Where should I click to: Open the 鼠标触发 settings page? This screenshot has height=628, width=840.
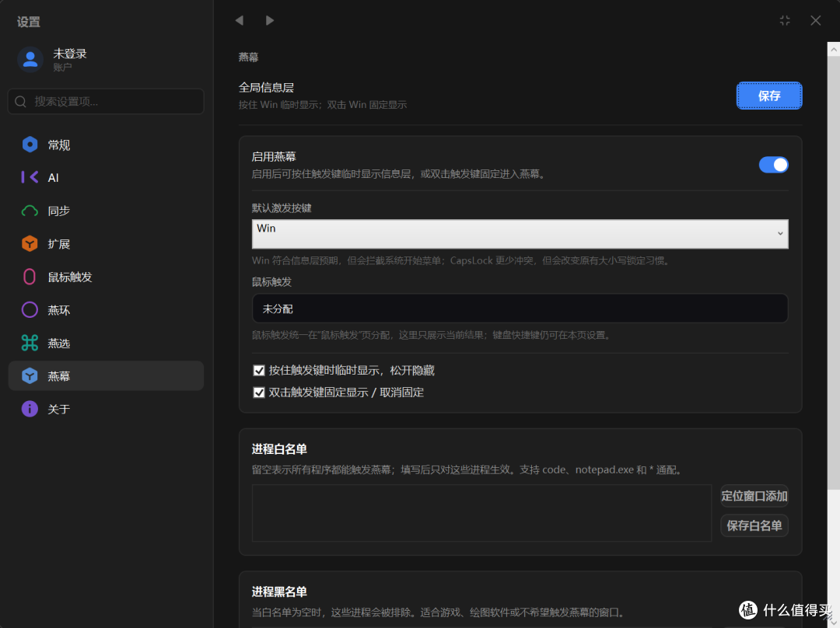[106, 277]
